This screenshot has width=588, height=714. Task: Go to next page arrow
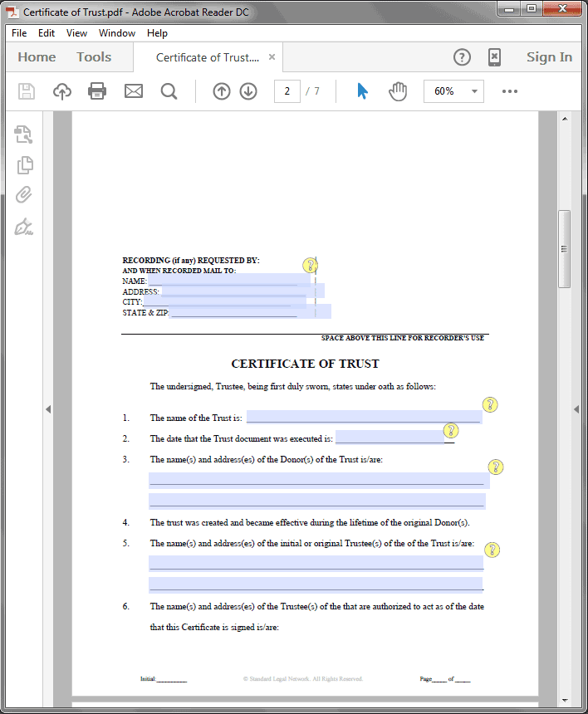click(x=248, y=91)
